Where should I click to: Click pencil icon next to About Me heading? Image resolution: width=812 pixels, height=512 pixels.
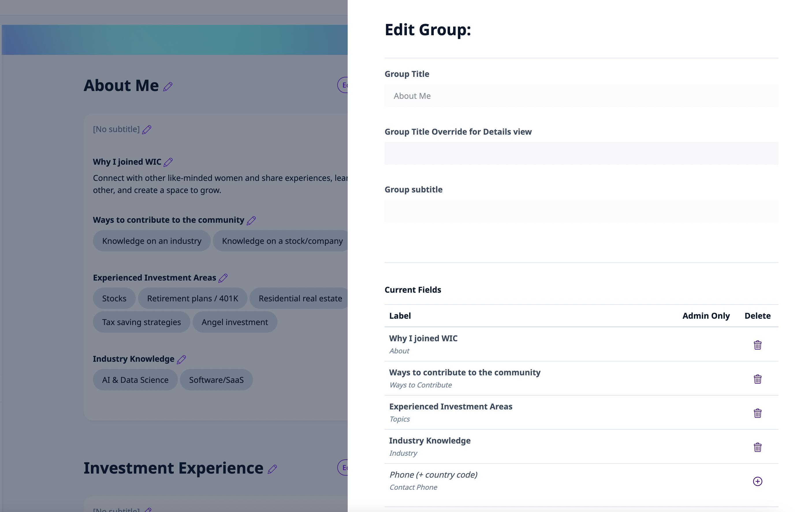(x=167, y=87)
